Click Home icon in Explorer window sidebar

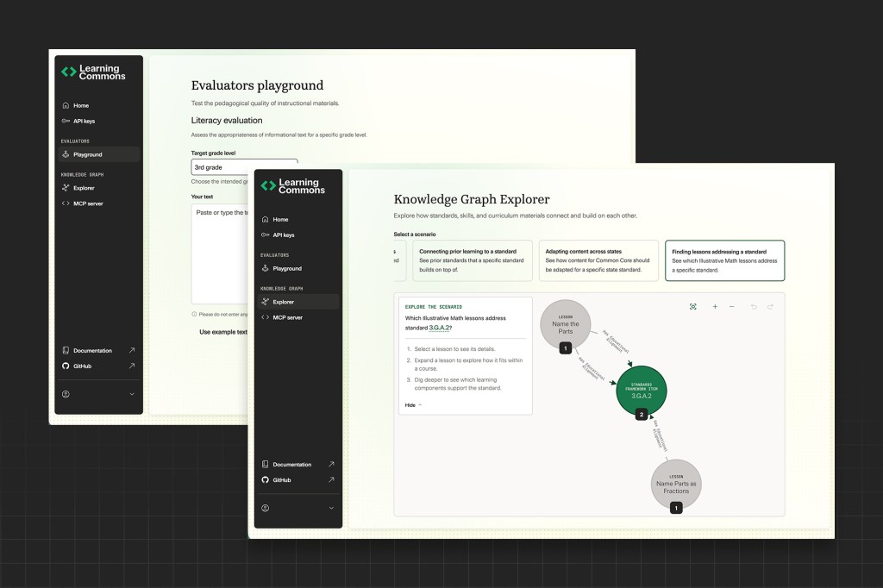(266, 219)
